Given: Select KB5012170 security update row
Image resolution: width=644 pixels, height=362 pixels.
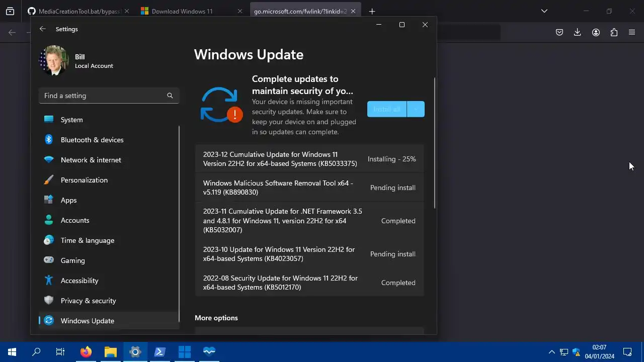Looking at the screenshot, I should (309, 283).
